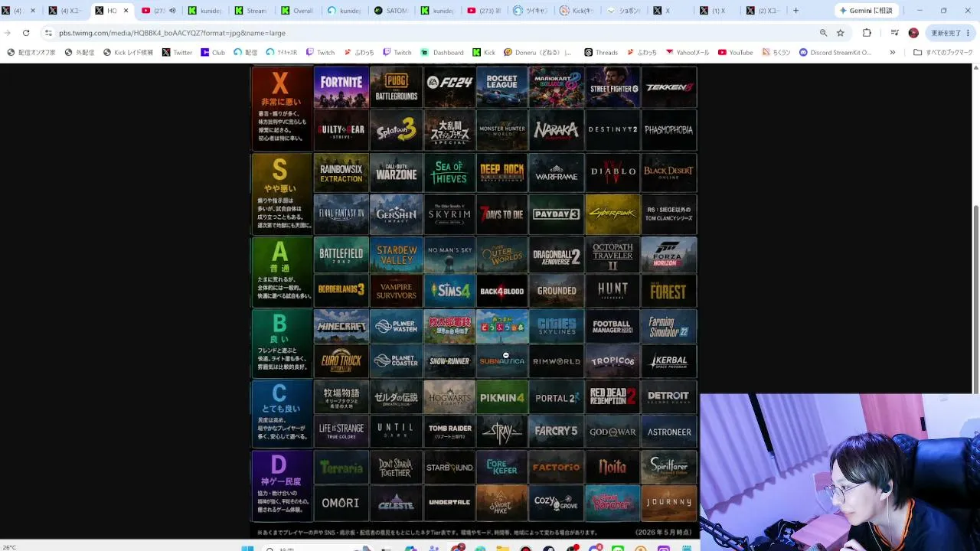
Task: Open the Kick レイド候補 bookmark
Action: (128, 53)
